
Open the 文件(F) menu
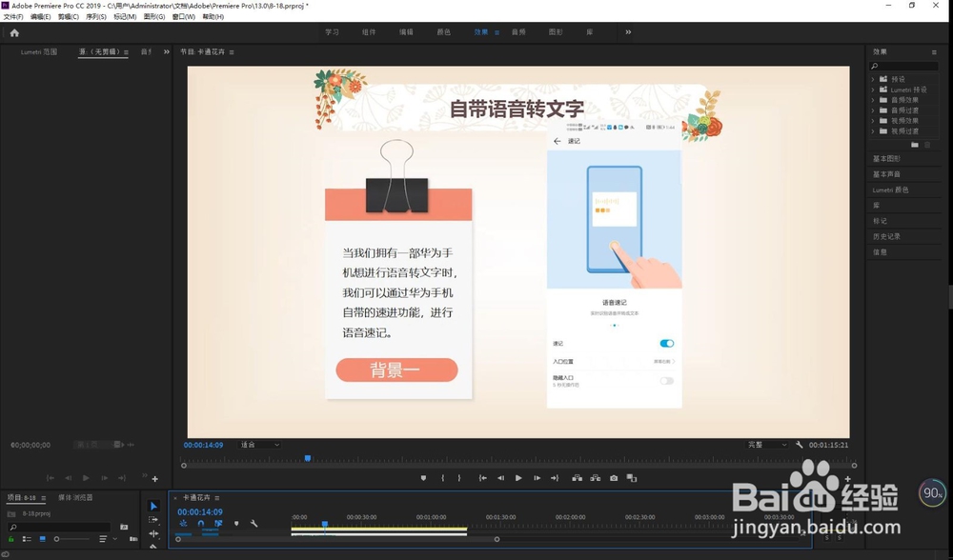pyautogui.click(x=13, y=16)
